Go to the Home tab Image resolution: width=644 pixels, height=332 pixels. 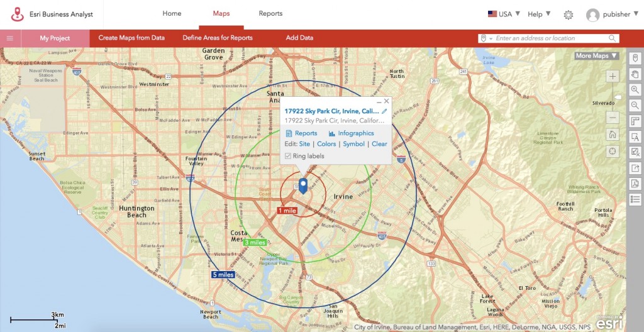pos(172,14)
